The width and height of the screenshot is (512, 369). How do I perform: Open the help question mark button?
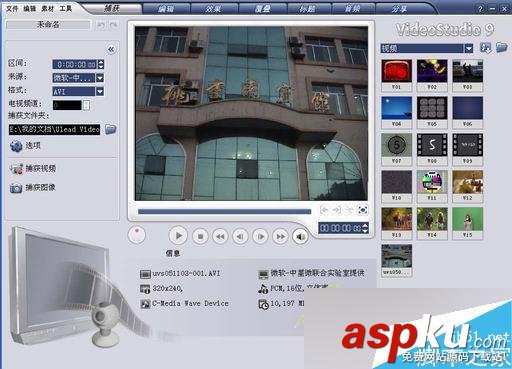tap(480, 9)
